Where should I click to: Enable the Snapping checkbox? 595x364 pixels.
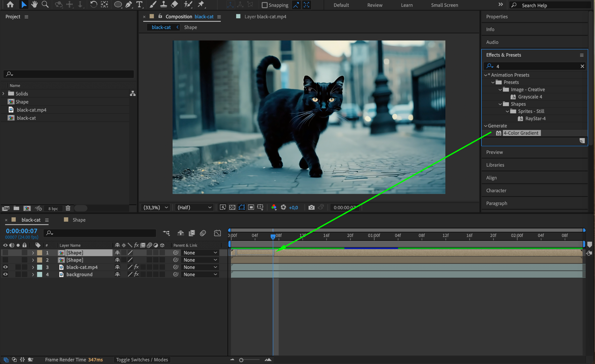click(264, 5)
